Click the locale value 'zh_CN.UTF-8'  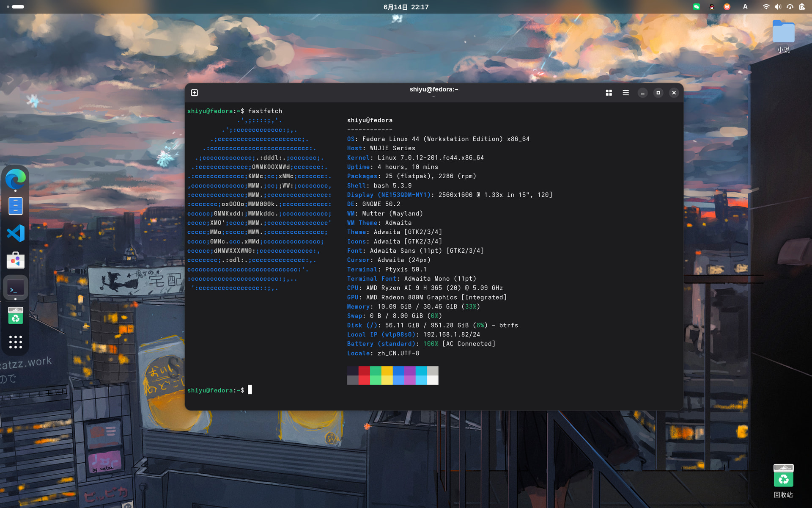(x=398, y=353)
